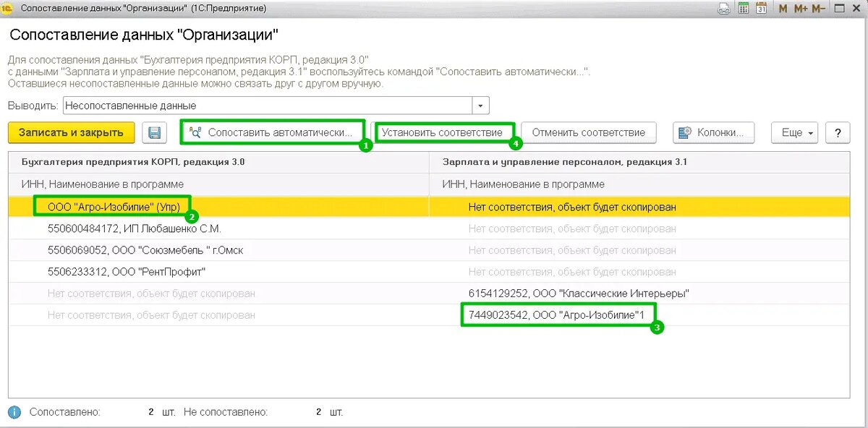Open the Выводить dropdown arrow
The height and width of the screenshot is (428, 868).
coord(479,104)
